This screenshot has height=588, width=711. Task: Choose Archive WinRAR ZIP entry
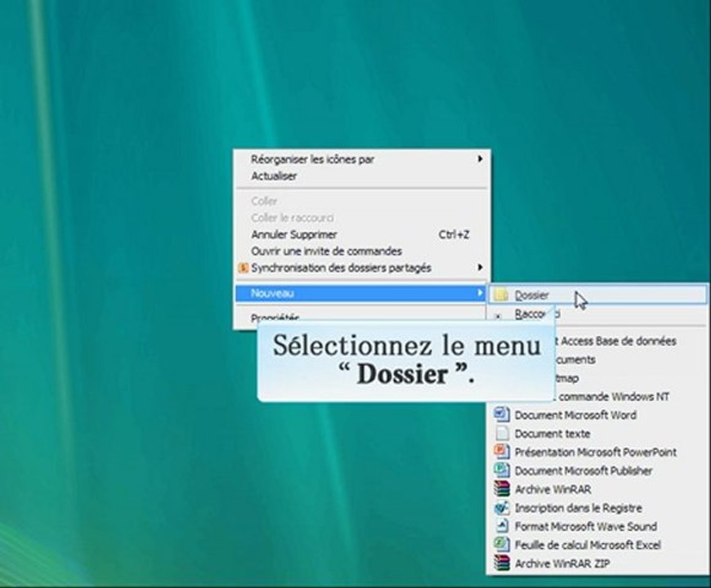(597, 563)
